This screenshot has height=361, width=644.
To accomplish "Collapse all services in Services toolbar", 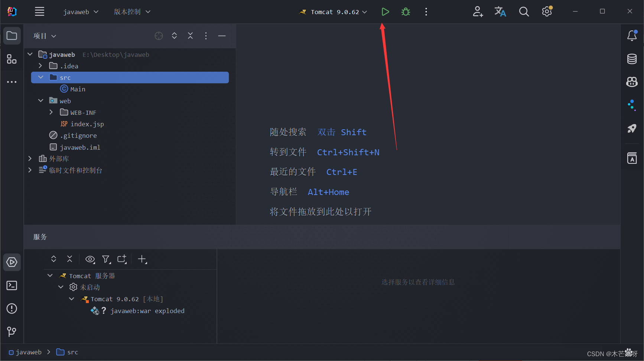I will (70, 259).
